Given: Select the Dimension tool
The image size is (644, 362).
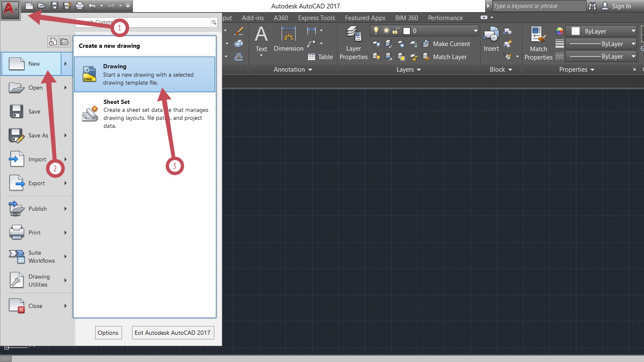Looking at the screenshot, I should point(288,39).
